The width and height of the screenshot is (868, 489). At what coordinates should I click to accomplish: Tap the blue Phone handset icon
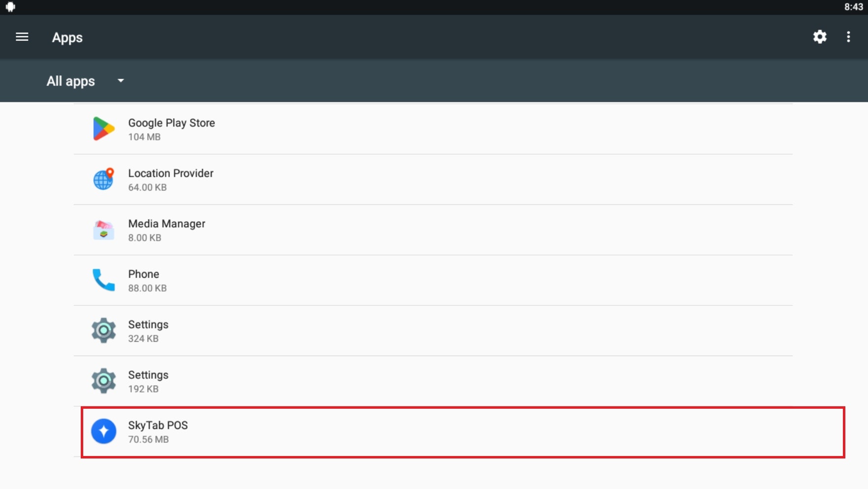click(103, 280)
